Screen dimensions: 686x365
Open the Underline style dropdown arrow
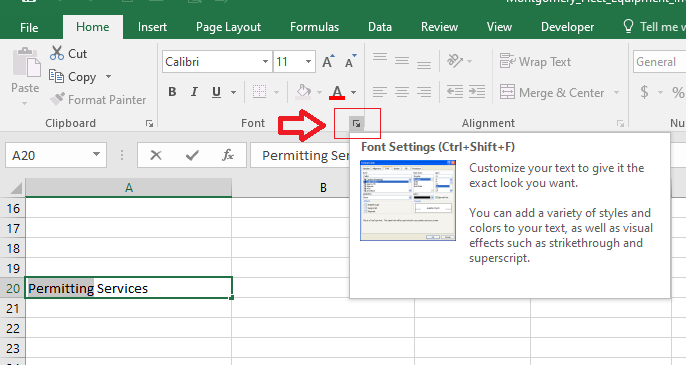tap(234, 92)
